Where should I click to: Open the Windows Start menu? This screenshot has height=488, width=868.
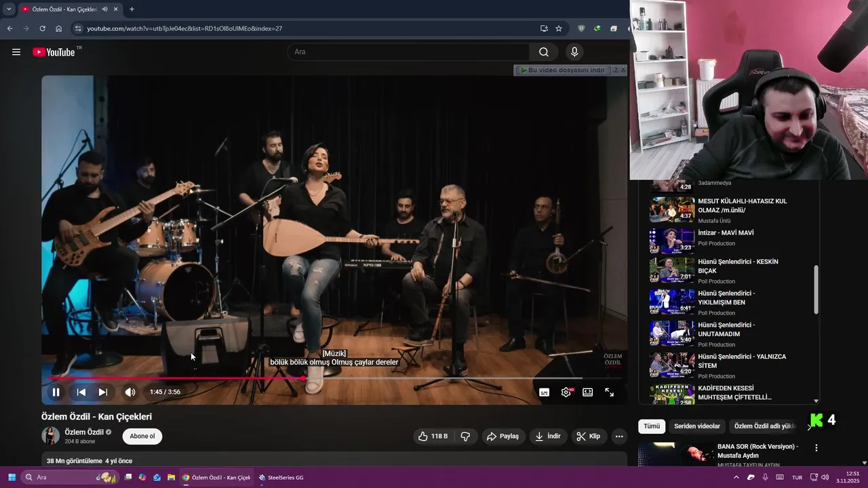click(12, 477)
